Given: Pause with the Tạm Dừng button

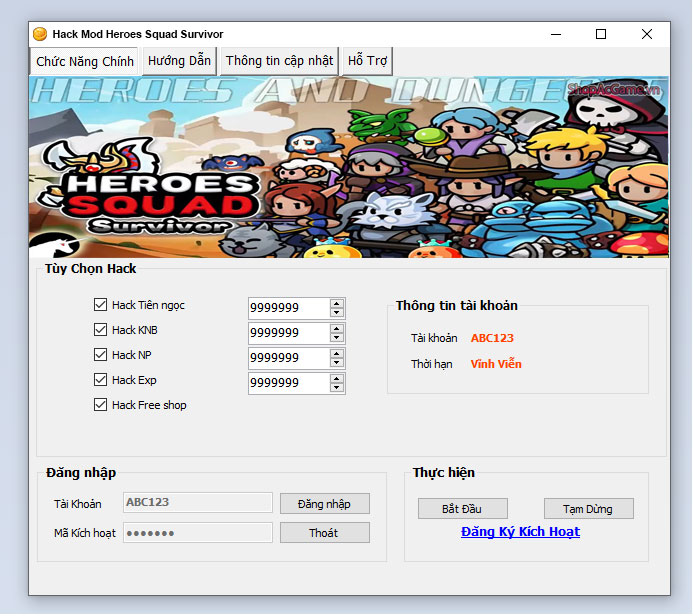Looking at the screenshot, I should click(x=588, y=509).
